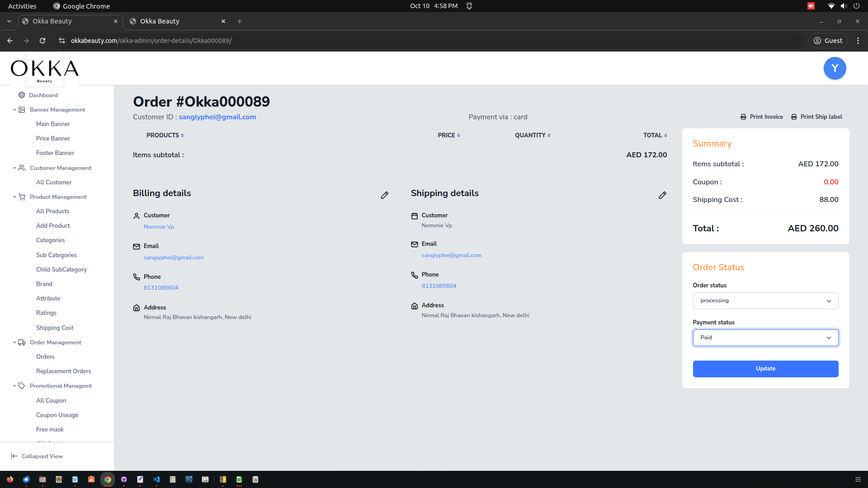
Task: Open the Order status dropdown
Action: (765, 301)
